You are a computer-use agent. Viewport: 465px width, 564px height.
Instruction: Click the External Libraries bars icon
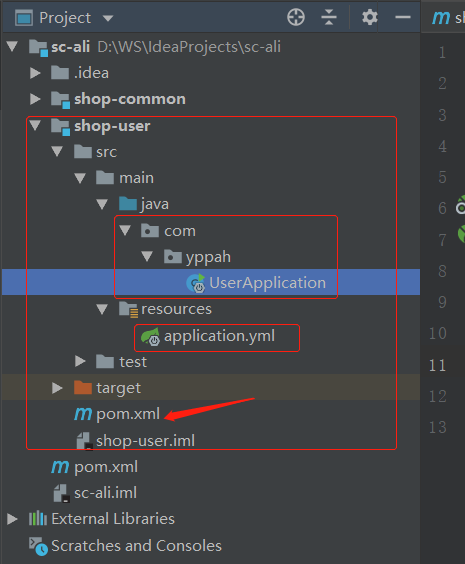(38, 519)
